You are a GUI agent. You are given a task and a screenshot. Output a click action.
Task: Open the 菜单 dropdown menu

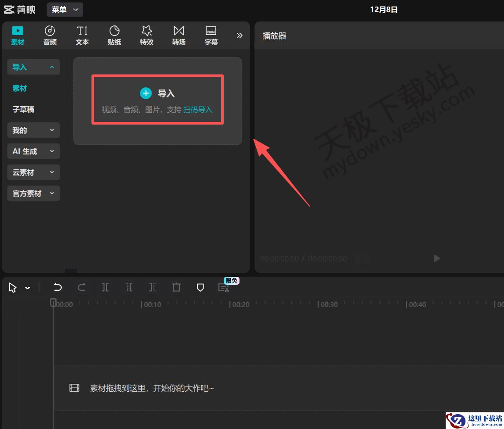[x=64, y=9]
